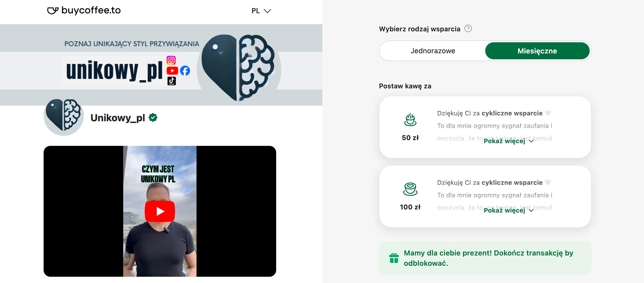Image resolution: width=644 pixels, height=283 pixels.
Task: Click the Unikowy_pl profile name
Action: point(117,118)
